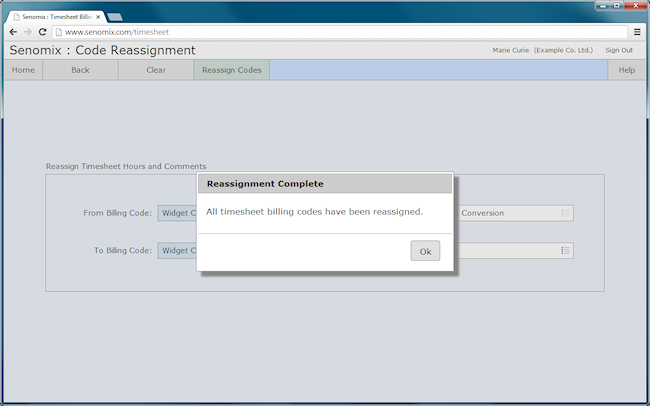The width and height of the screenshot is (650, 406).
Task: Reload the page with refresh icon
Action: pos(42,32)
